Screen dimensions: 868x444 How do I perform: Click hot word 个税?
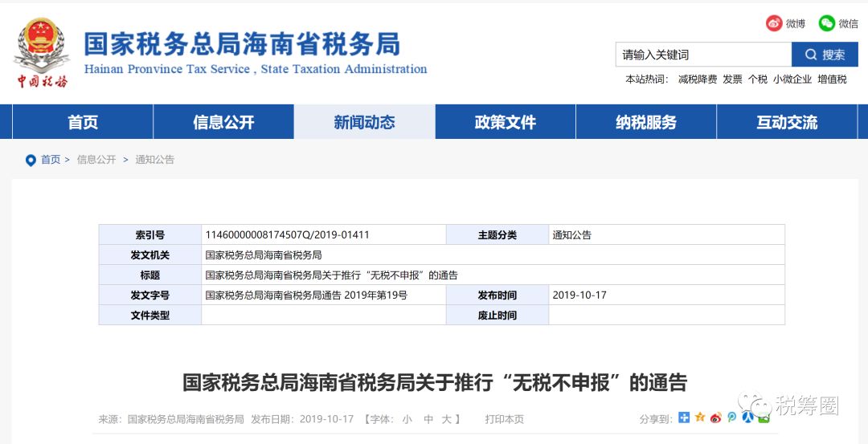pyautogui.click(x=758, y=79)
